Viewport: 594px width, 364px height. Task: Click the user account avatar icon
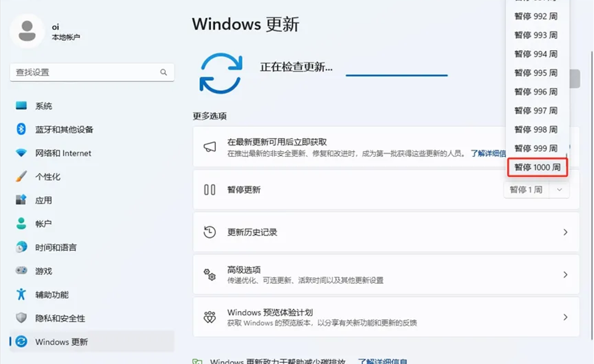pyautogui.click(x=27, y=31)
